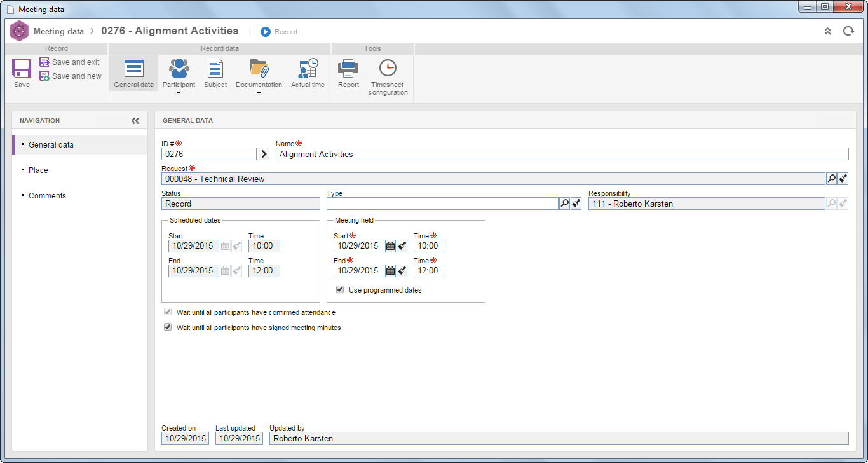Click the Save and exit icon

click(44, 62)
